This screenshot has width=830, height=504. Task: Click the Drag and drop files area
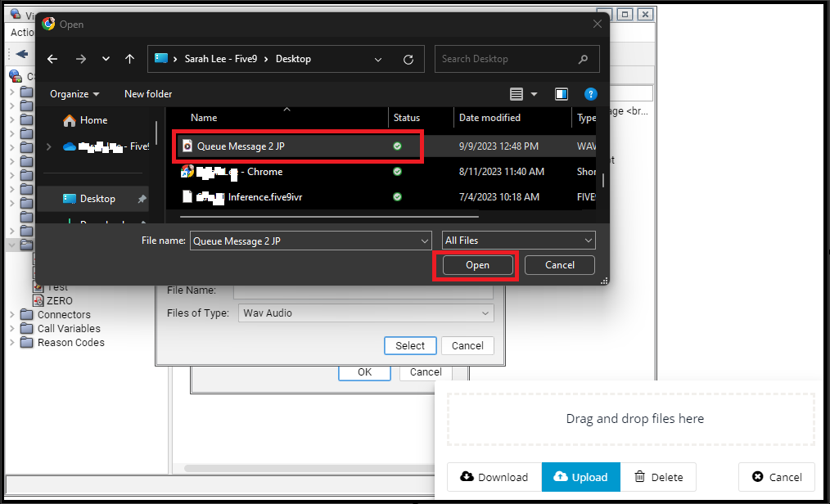point(631,419)
